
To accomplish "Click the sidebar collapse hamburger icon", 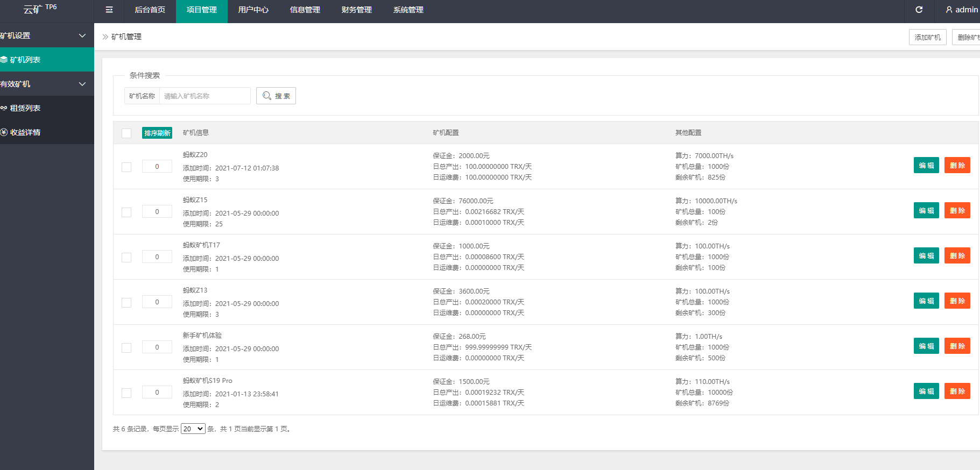I will pyautogui.click(x=109, y=10).
